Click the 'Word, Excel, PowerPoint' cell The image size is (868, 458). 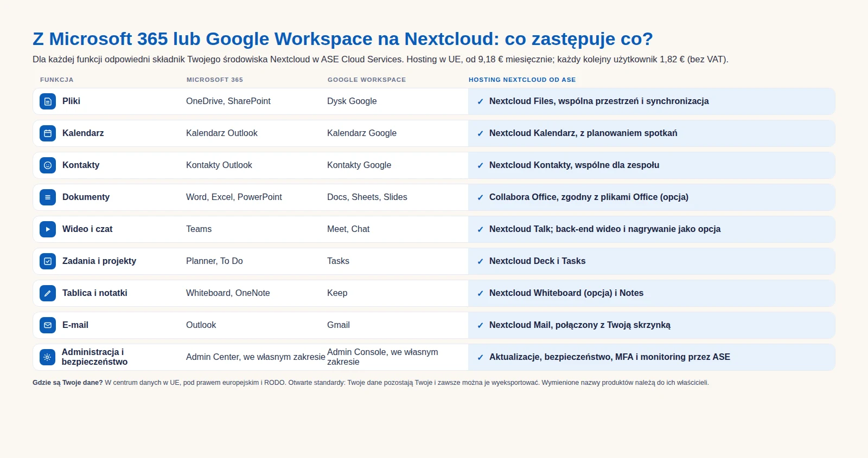pos(234,197)
